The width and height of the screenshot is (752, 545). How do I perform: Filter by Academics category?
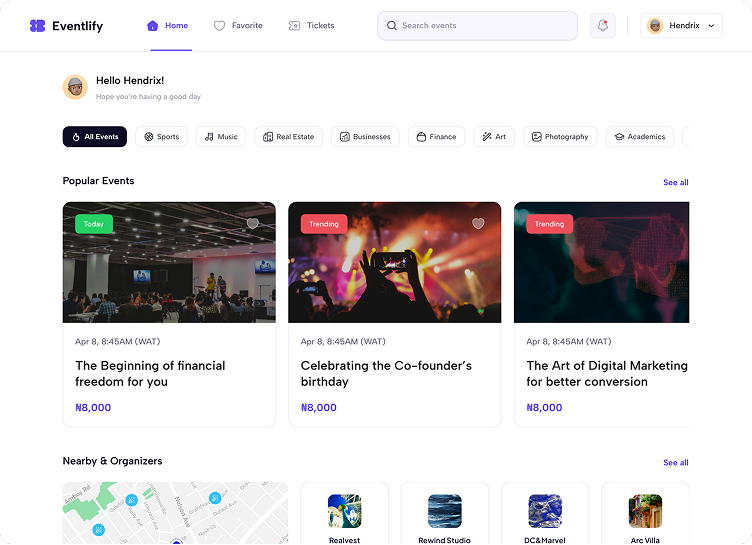640,137
